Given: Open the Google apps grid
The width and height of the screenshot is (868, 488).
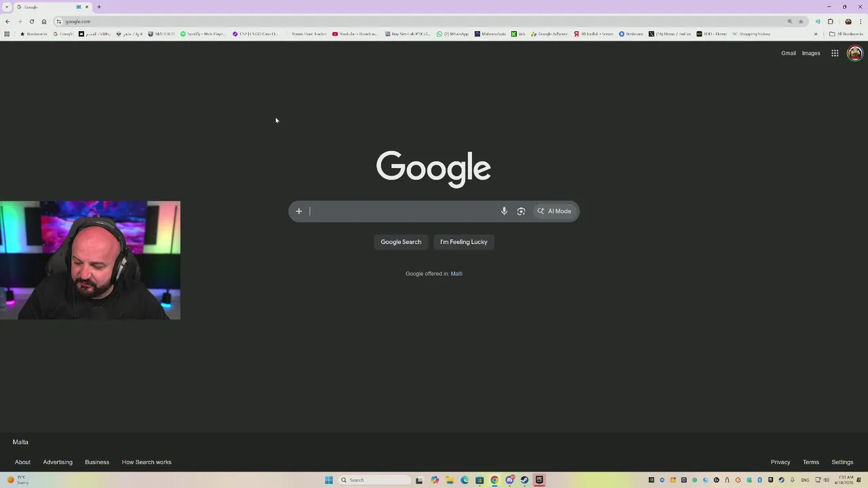Looking at the screenshot, I should tap(835, 54).
